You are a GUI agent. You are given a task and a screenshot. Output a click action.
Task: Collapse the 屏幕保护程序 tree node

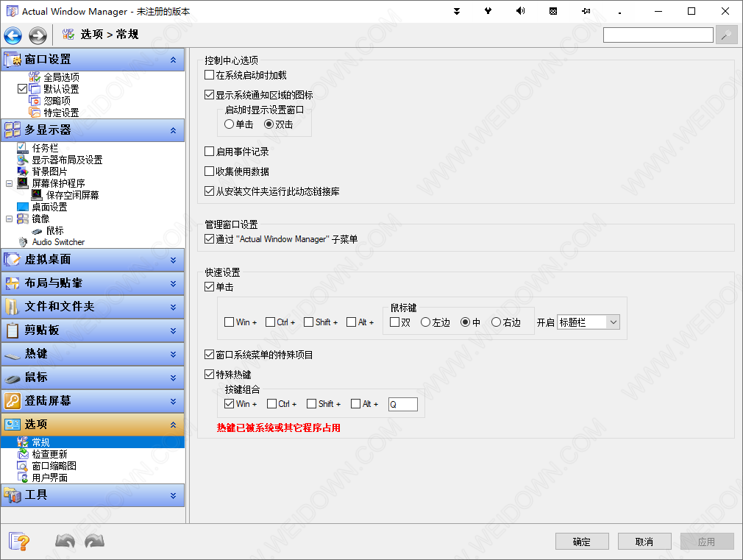click(9, 183)
